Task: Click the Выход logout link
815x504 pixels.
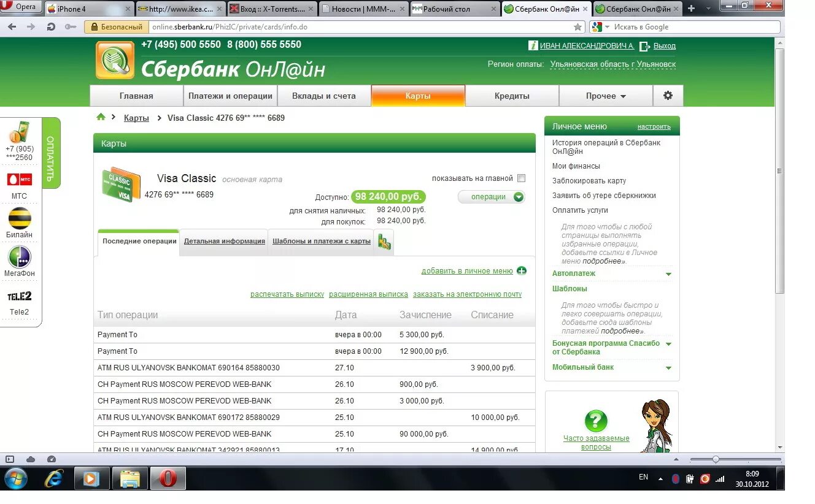Action: coord(665,46)
